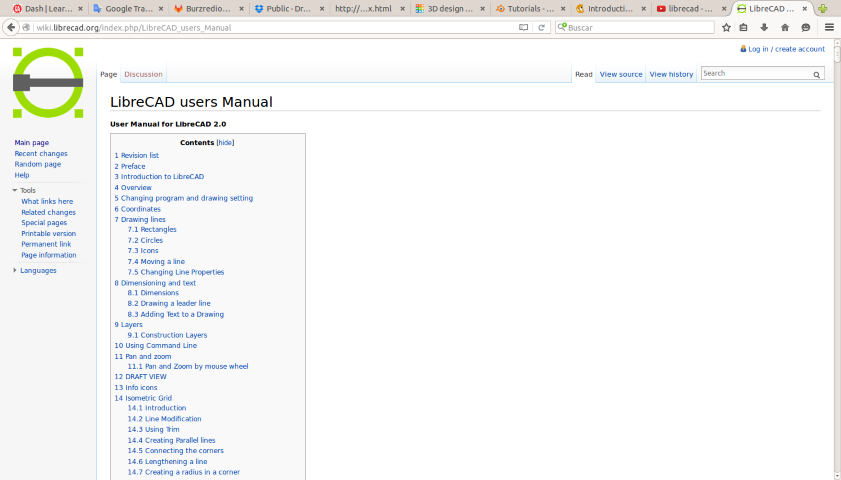Viewport: 841px width, 480px height.
Task: Open Special pages link
Action: (44, 223)
